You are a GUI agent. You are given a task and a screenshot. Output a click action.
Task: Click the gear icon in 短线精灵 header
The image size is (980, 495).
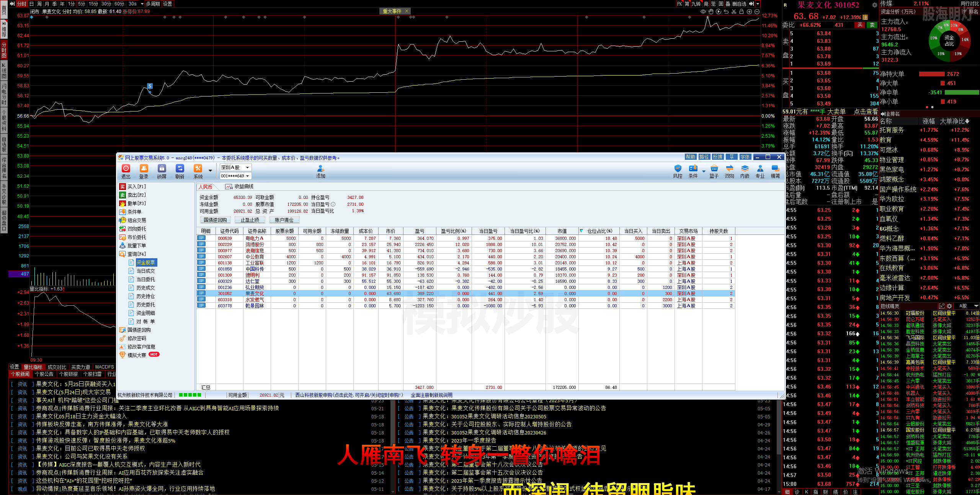(949, 306)
